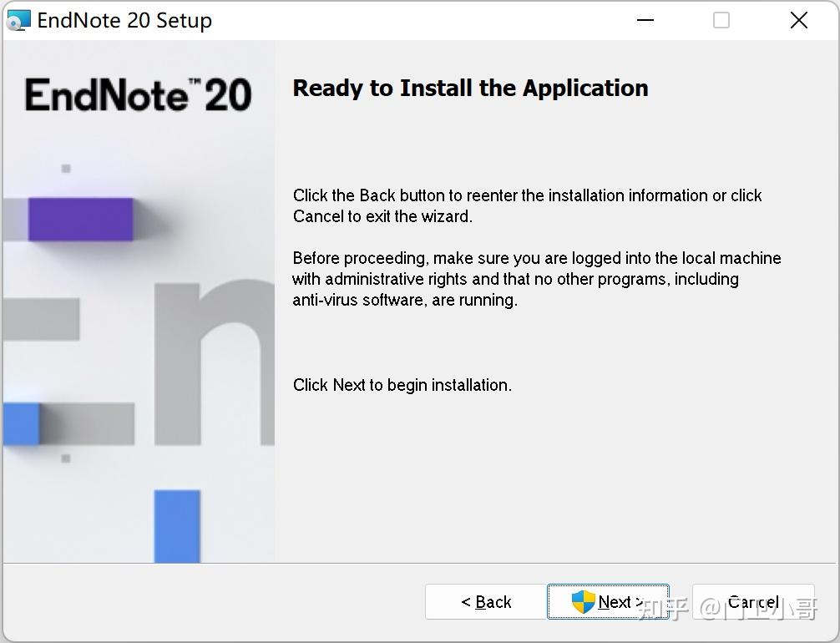Close the setup wizard with the X

[x=798, y=19]
